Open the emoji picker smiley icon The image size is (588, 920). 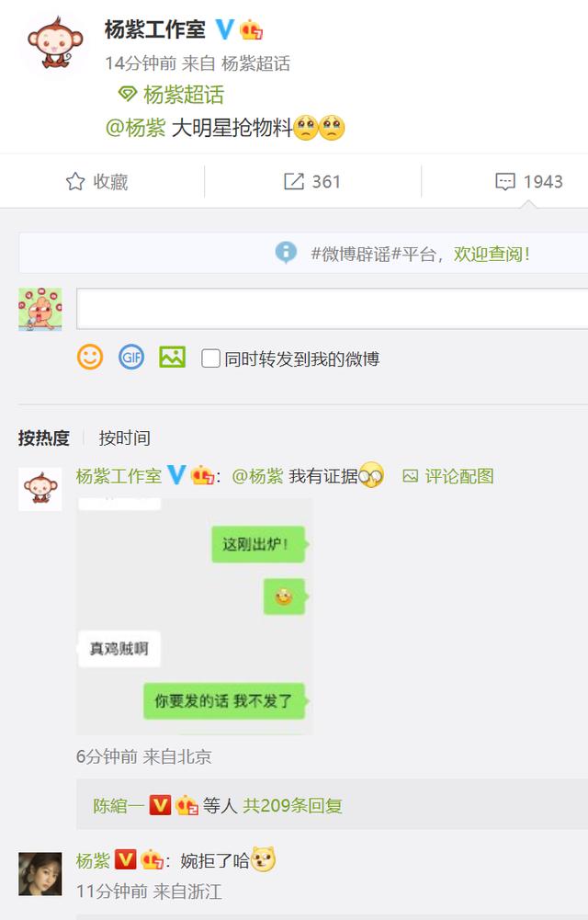tap(90, 357)
